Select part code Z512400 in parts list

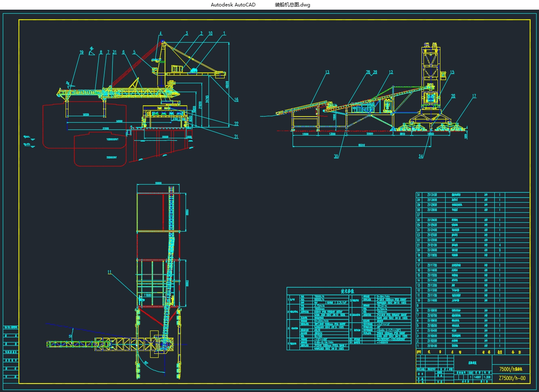coord(432,230)
